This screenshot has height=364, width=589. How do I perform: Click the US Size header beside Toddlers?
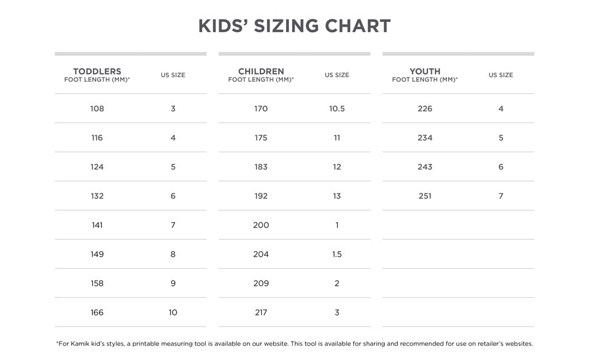173,75
